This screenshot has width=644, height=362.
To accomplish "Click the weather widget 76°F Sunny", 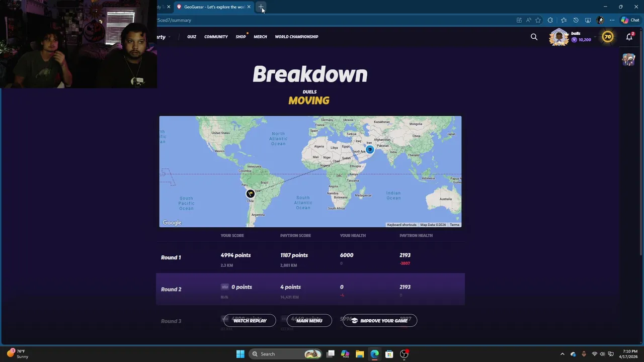I will [x=17, y=353].
